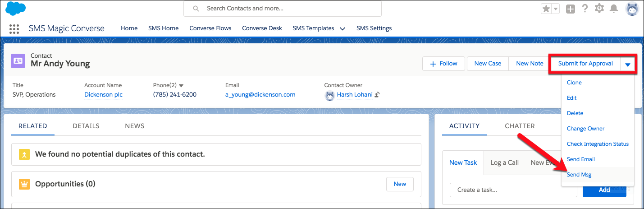Switch to the Details tab

coord(86,126)
